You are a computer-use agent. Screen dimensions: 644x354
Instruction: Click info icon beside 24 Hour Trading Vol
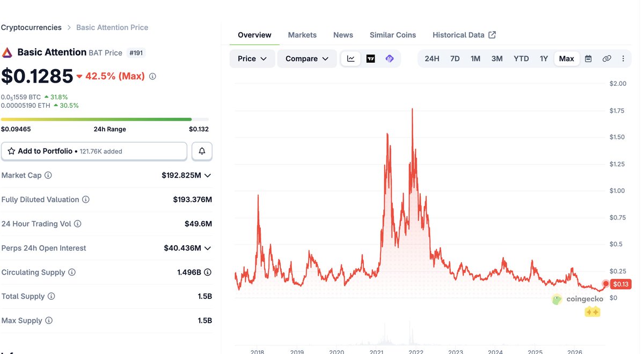(78, 224)
